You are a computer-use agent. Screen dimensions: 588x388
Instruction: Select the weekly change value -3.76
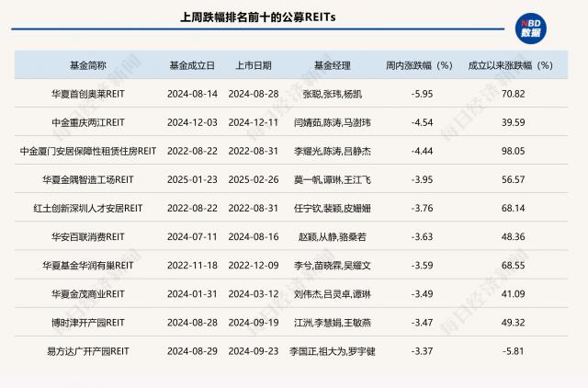(422, 208)
